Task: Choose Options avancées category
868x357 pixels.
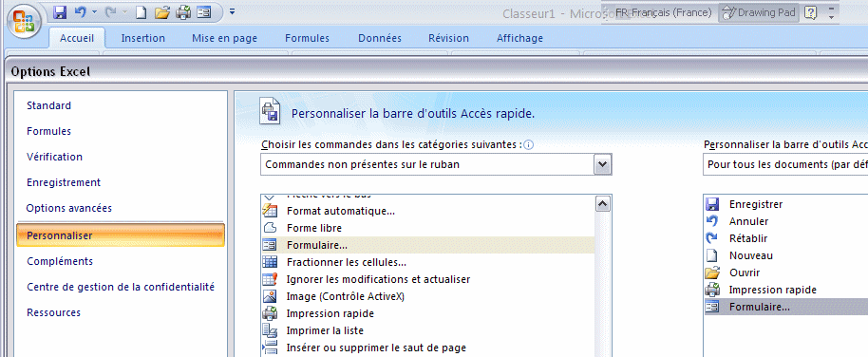Action: click(68, 208)
